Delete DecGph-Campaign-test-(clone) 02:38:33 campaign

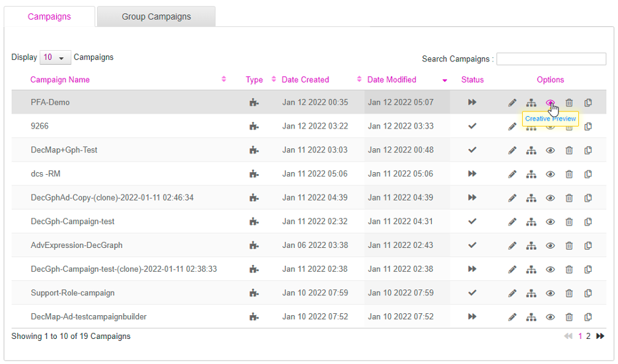pos(568,270)
